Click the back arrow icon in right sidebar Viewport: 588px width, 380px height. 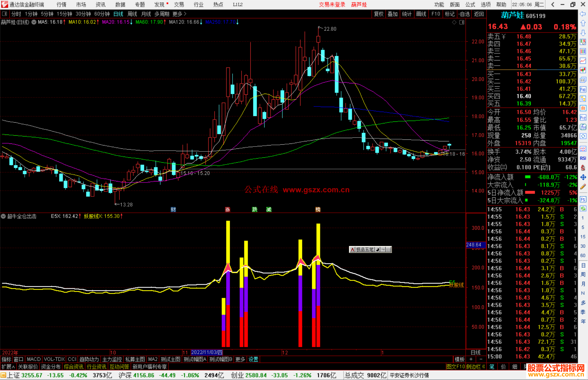pyautogui.click(x=583, y=14)
